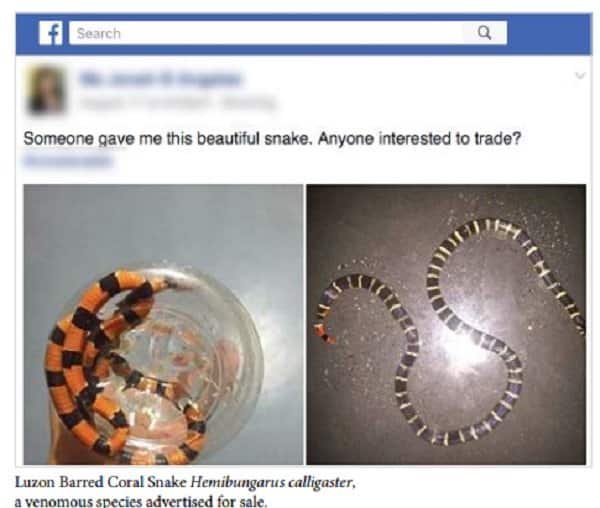Click the magnifying glass search icon
This screenshot has height=508, width=600.
[x=484, y=33]
